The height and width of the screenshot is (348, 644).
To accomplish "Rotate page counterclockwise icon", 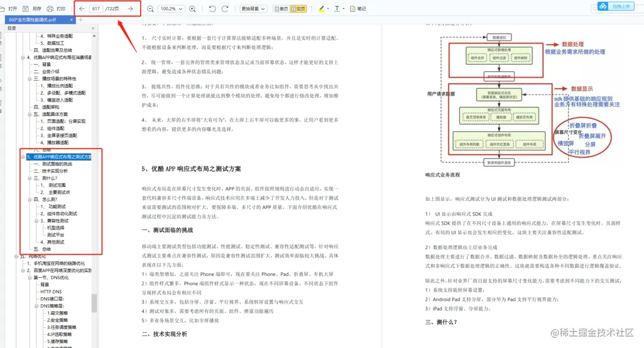I will click(x=212, y=9).
